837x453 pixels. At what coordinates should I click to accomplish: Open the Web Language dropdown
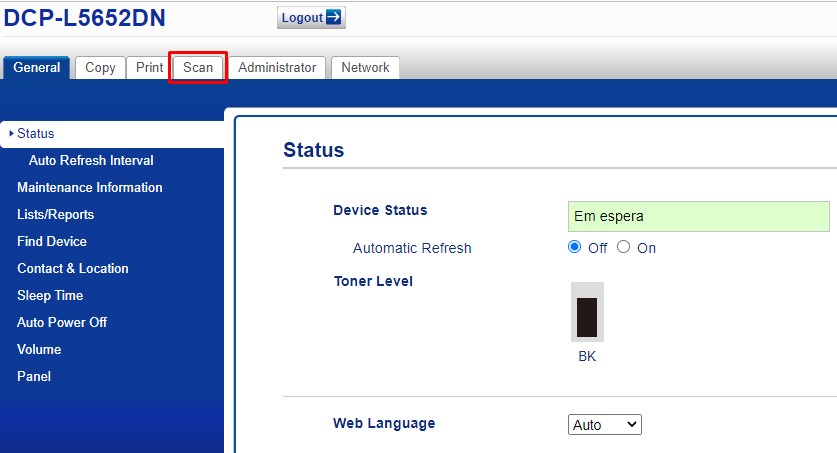(x=605, y=425)
